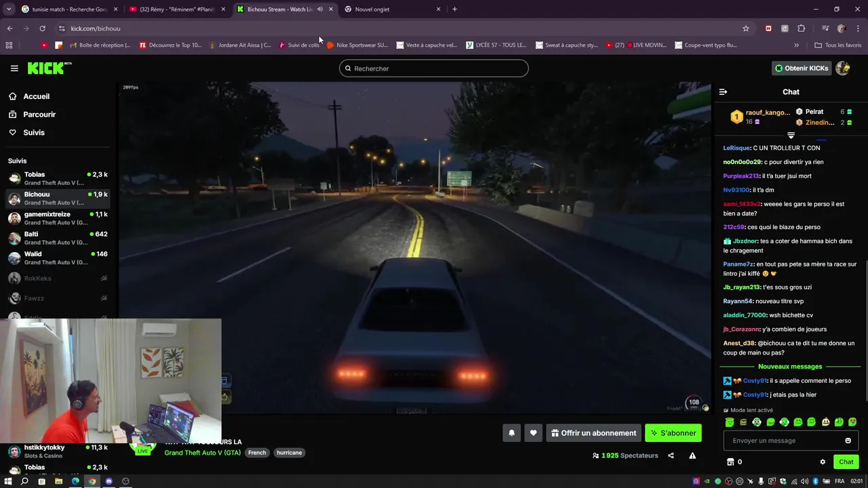
Task: Open Tobias channel in followed list
Action: pos(58,178)
